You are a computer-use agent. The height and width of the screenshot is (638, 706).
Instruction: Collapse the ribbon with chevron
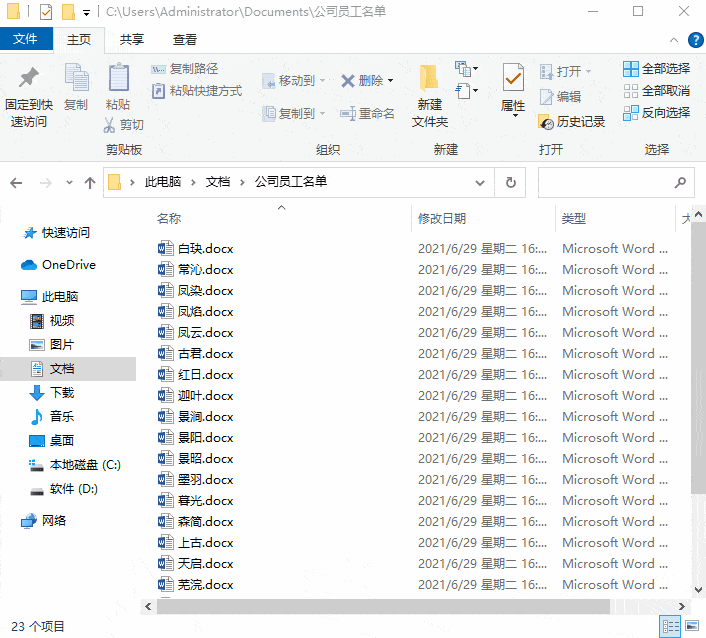click(x=674, y=40)
